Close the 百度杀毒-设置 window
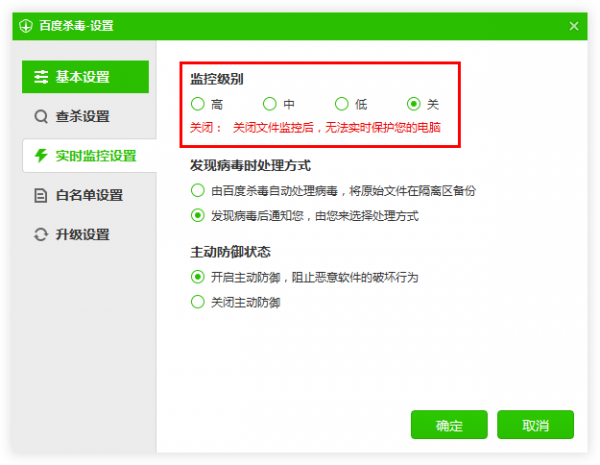Image resolution: width=600 pixels, height=465 pixels. click(574, 26)
